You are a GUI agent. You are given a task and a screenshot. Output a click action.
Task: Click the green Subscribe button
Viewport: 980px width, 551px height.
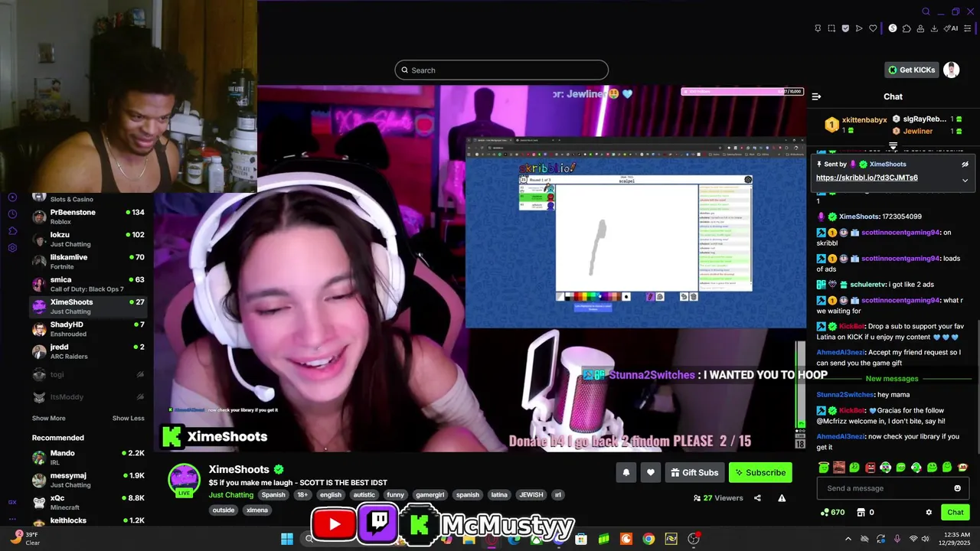pyautogui.click(x=760, y=472)
